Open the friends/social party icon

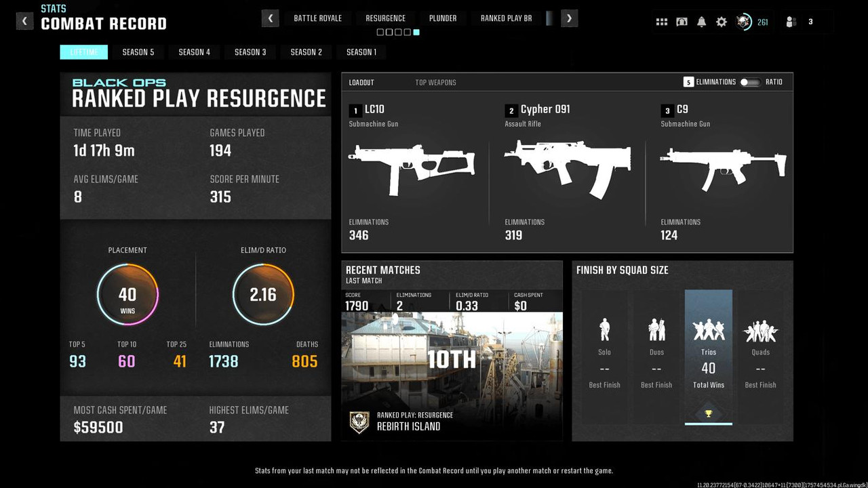790,22
